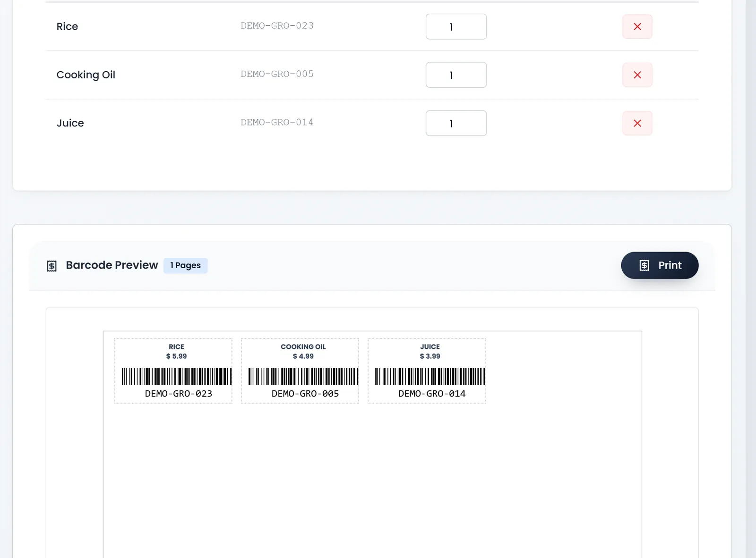Remove the Juice row with red X
756x558 pixels.
[x=637, y=123]
